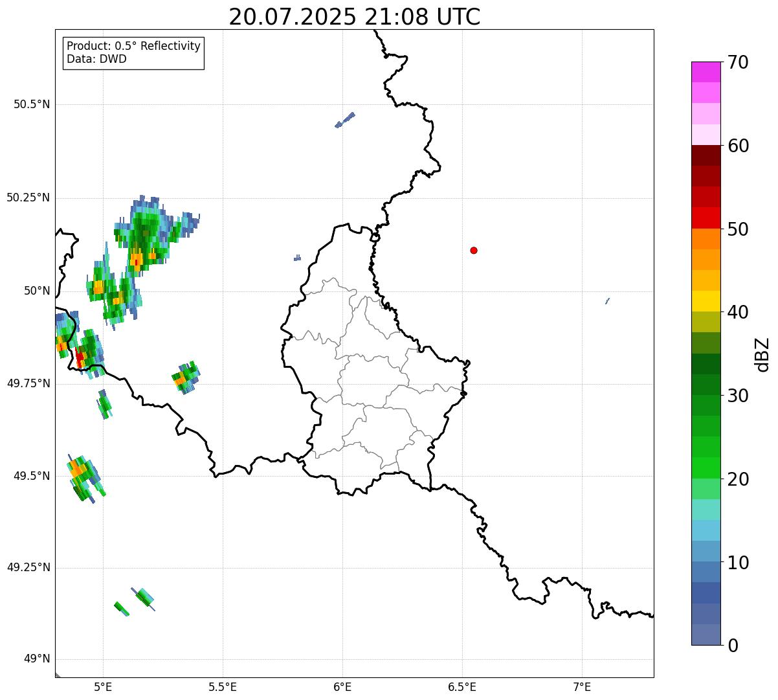
Task: Click the longitude label "5°E"
Action: pyautogui.click(x=103, y=688)
